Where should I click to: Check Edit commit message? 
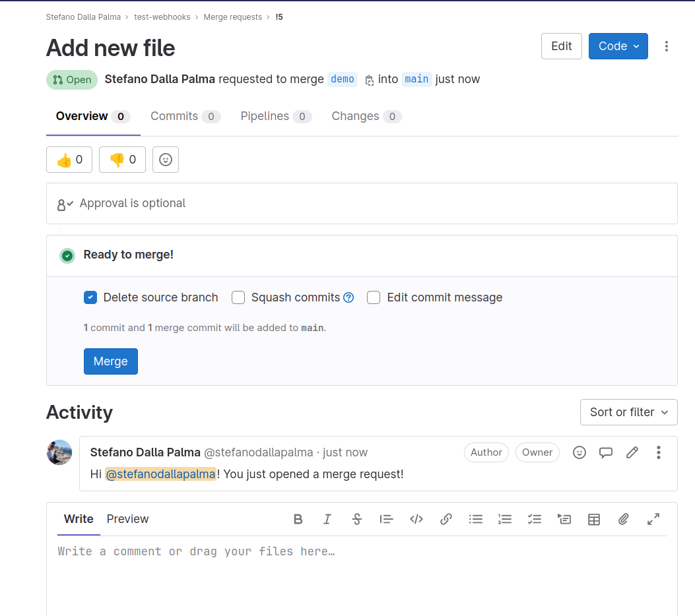tap(374, 297)
